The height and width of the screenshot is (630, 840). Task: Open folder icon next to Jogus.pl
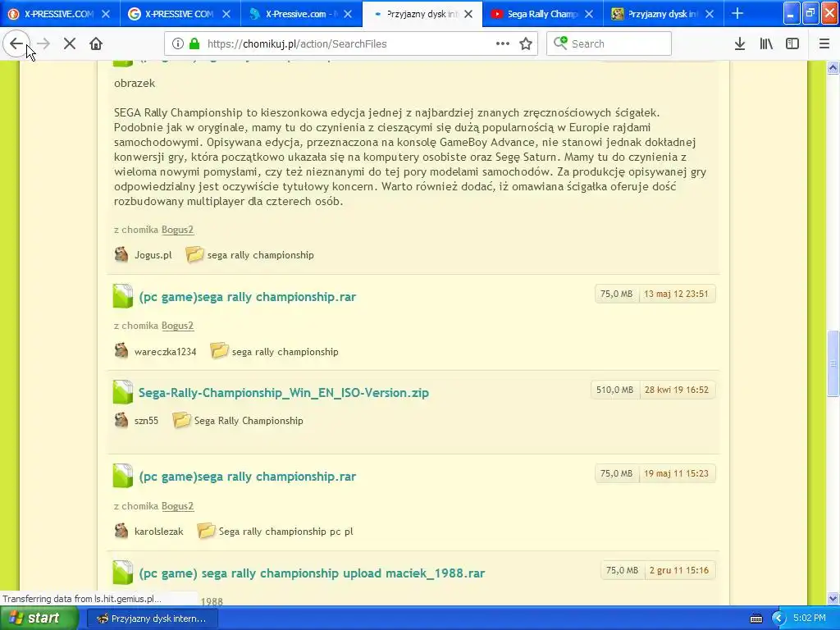[x=194, y=254]
